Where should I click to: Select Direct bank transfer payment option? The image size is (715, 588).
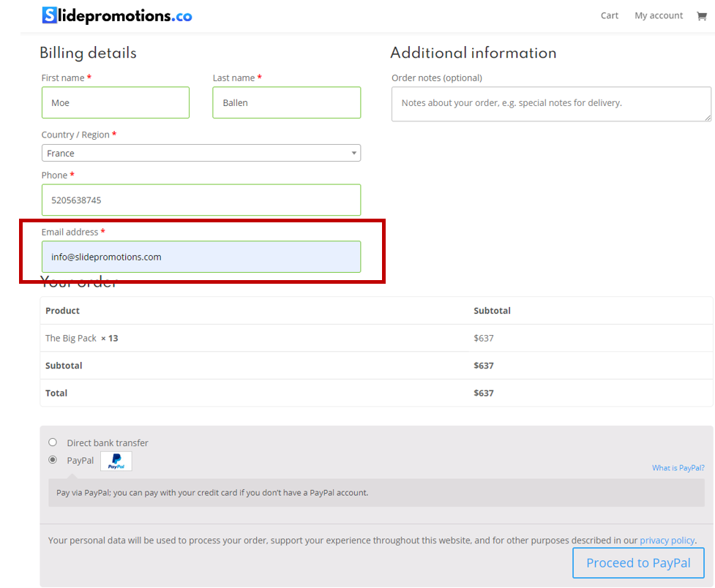[x=53, y=442]
